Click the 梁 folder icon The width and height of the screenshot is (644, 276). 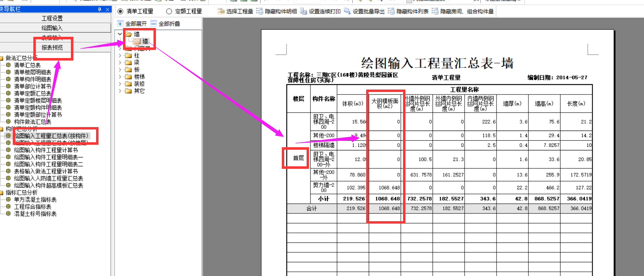[x=128, y=63]
